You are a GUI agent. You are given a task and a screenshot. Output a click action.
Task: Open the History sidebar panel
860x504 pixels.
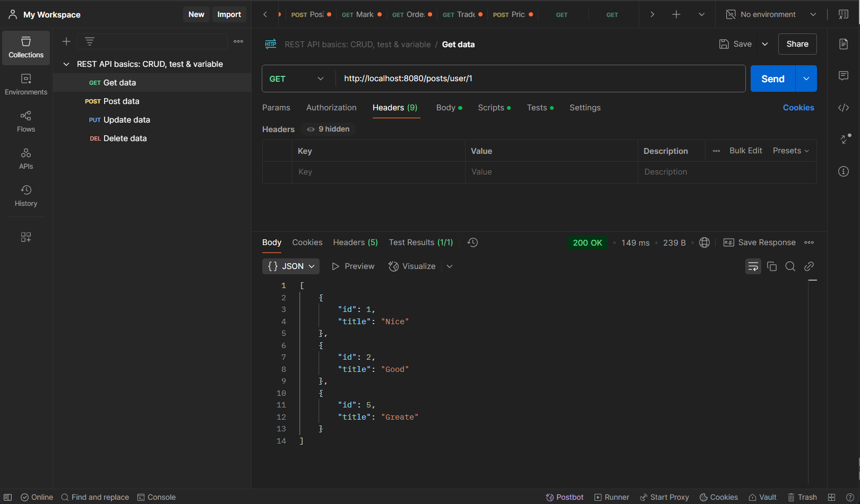(x=26, y=196)
